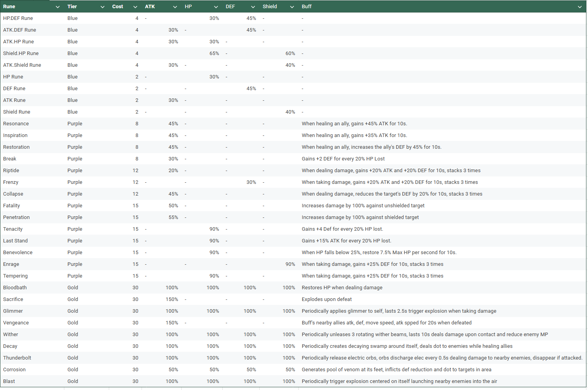Viewport: 588px width, 390px height.
Task: Open the Buff column filter dropdown
Action: coord(580,7)
